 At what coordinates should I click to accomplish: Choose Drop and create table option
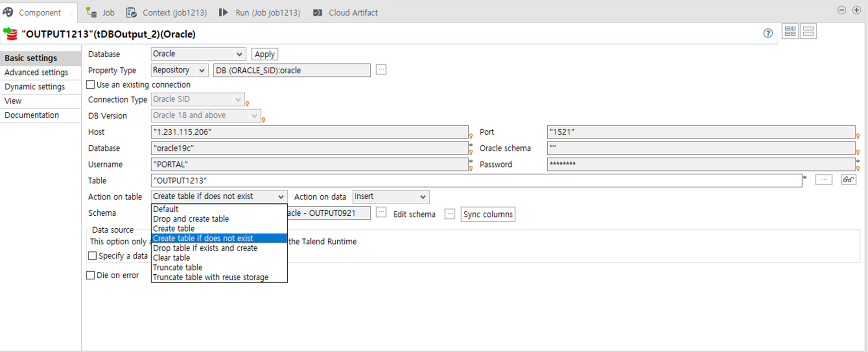coord(219,219)
